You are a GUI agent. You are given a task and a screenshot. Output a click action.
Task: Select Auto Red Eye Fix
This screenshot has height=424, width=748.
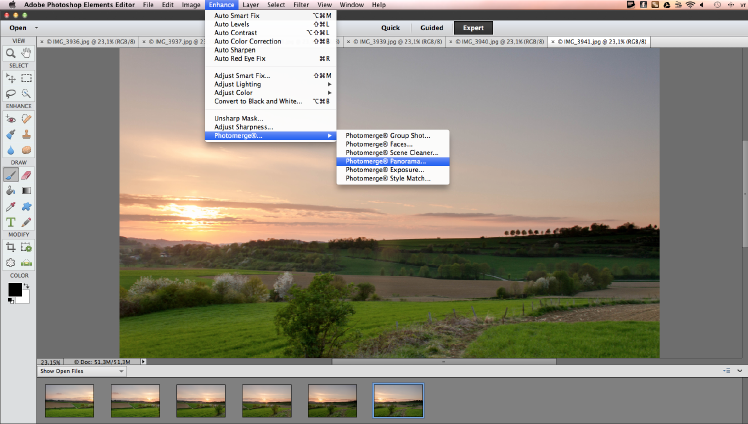(x=270, y=59)
